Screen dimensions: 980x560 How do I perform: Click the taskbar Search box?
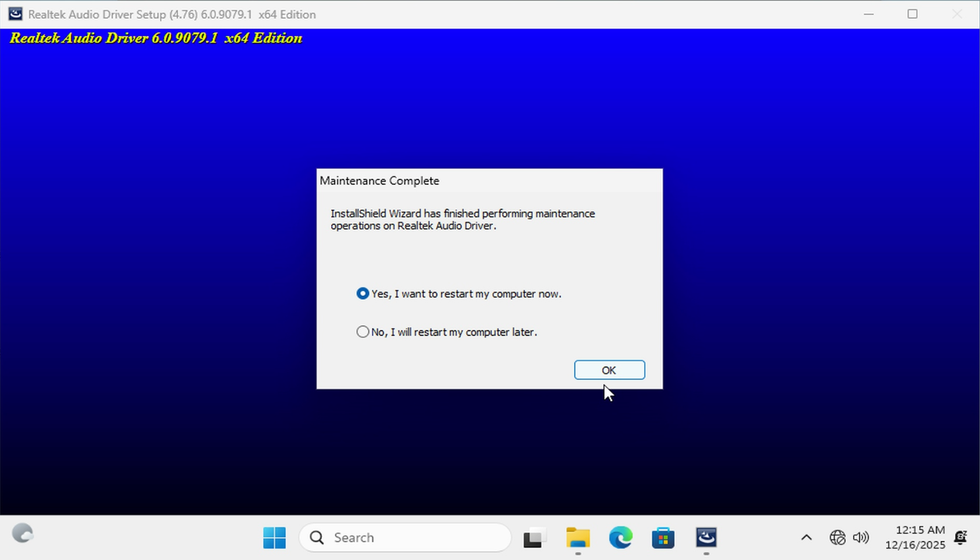tap(405, 538)
